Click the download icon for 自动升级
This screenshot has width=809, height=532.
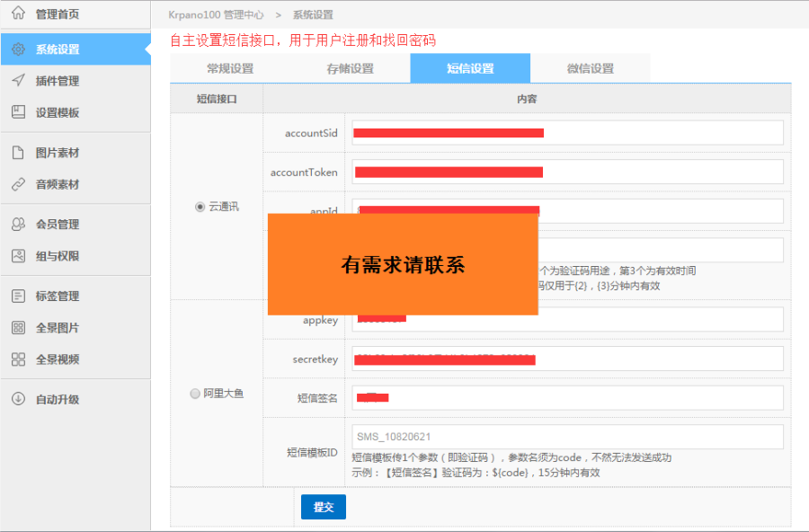click(19, 399)
